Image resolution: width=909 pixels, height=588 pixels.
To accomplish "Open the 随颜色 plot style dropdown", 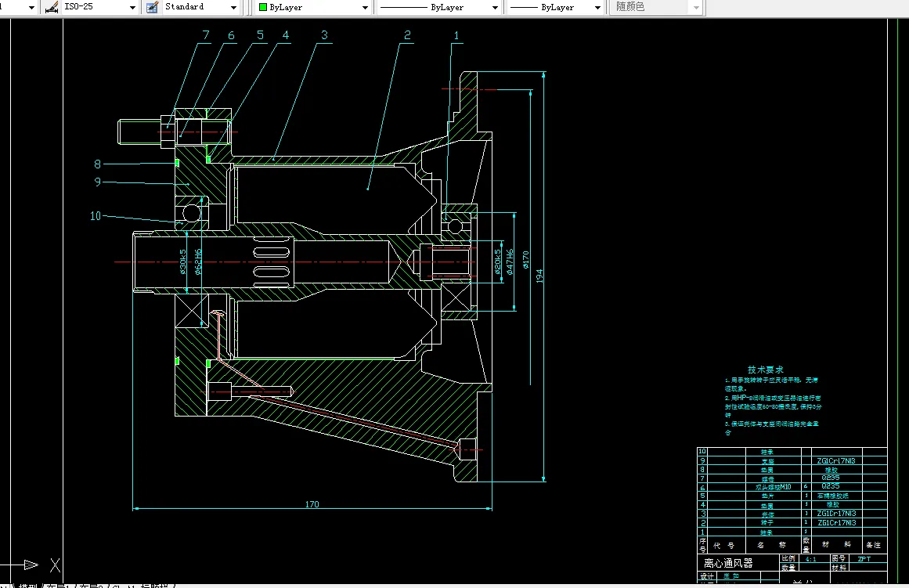I will [x=696, y=7].
